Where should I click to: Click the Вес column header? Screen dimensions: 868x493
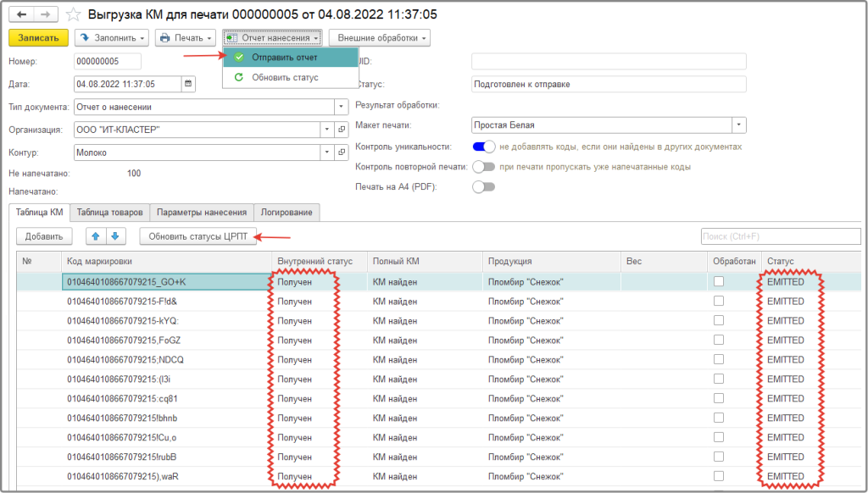664,261
